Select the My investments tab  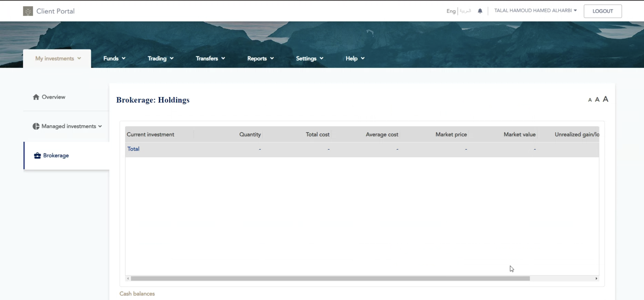coord(57,58)
